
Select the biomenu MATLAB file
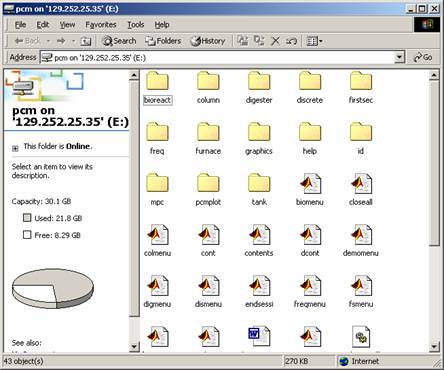tap(310, 189)
